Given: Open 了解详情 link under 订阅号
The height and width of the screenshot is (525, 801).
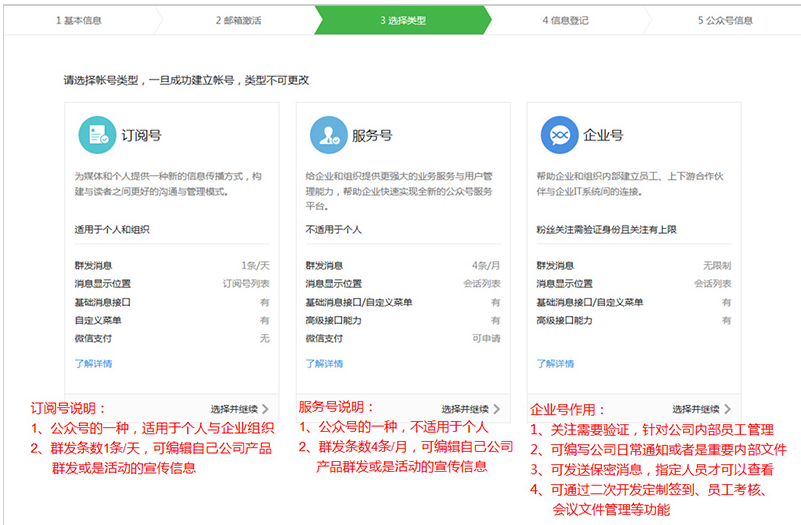Looking at the screenshot, I should (93, 363).
